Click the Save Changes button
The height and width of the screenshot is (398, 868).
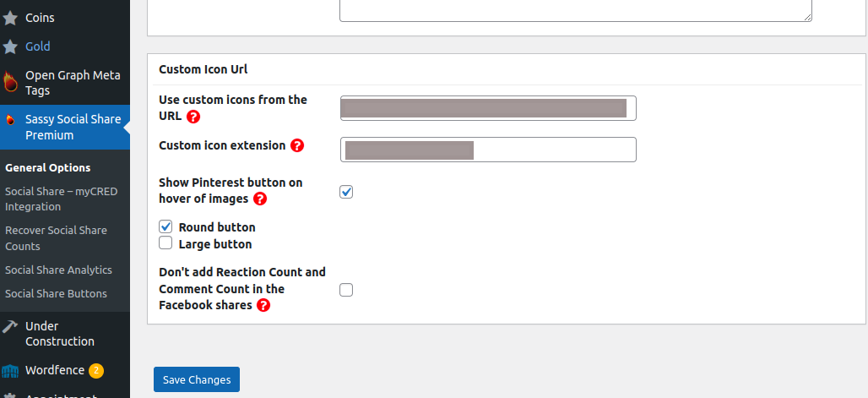[197, 379]
